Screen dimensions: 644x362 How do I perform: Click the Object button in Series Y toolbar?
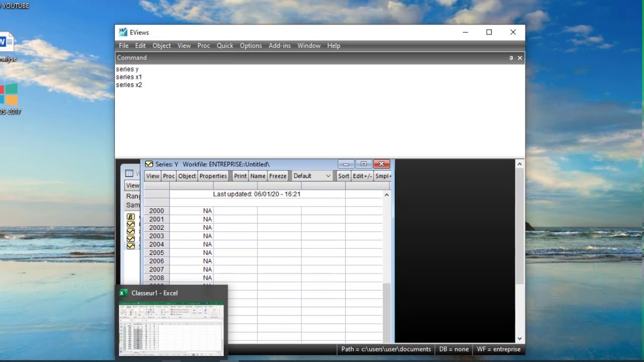point(187,176)
